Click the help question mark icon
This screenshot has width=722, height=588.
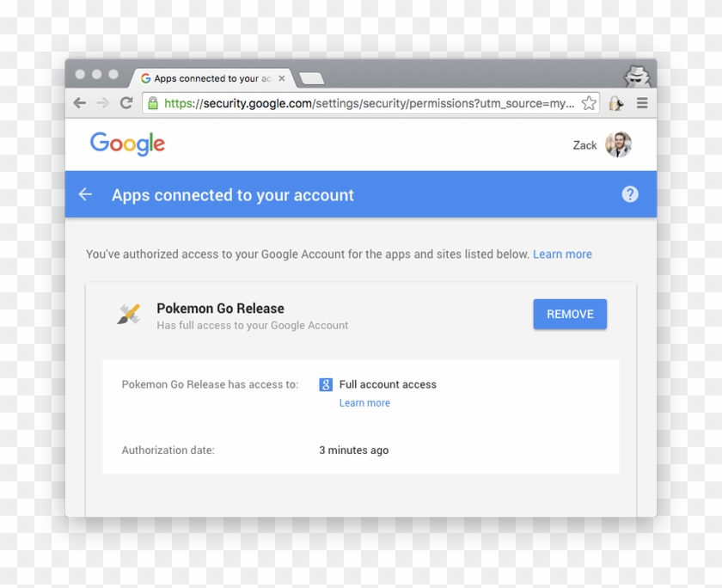coord(630,194)
